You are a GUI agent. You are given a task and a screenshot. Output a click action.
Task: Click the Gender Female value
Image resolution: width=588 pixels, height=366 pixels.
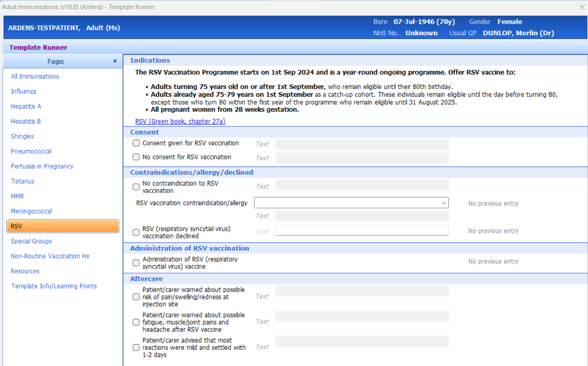509,22
